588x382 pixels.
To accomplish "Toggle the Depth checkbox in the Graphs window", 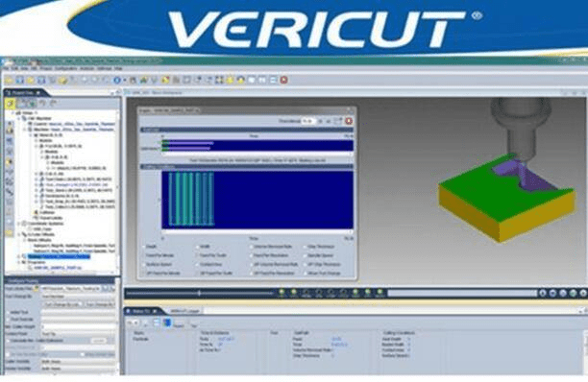I will coord(144,247).
